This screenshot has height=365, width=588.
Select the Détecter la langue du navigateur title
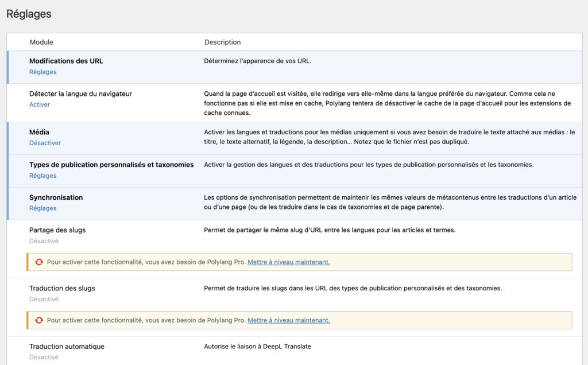click(80, 94)
